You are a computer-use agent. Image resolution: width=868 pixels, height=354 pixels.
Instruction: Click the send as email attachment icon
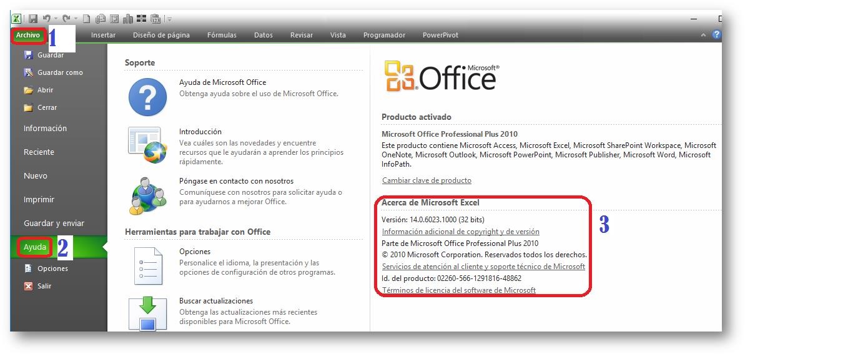point(101,19)
